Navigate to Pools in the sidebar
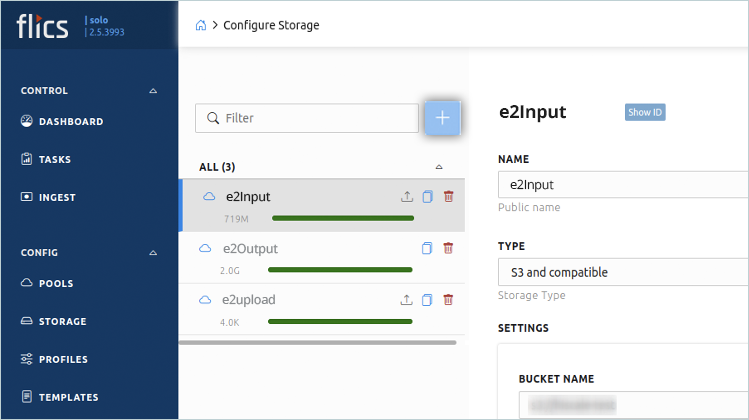 click(x=55, y=284)
